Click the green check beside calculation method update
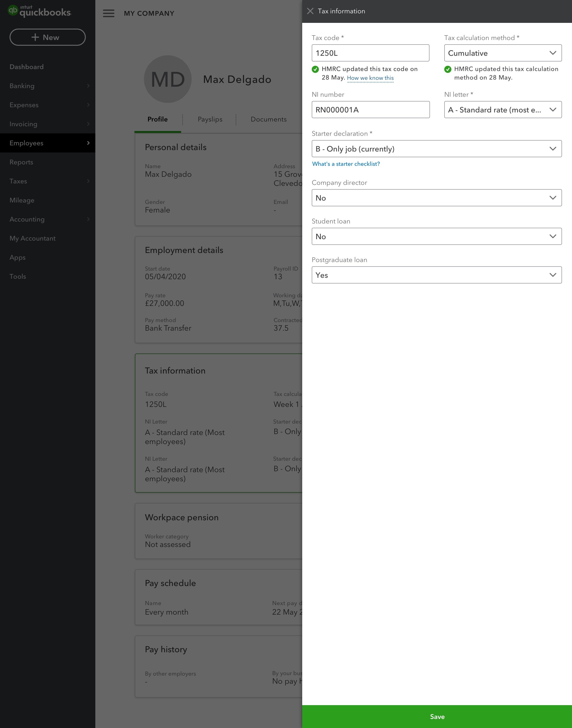The width and height of the screenshot is (572, 728). coord(448,69)
